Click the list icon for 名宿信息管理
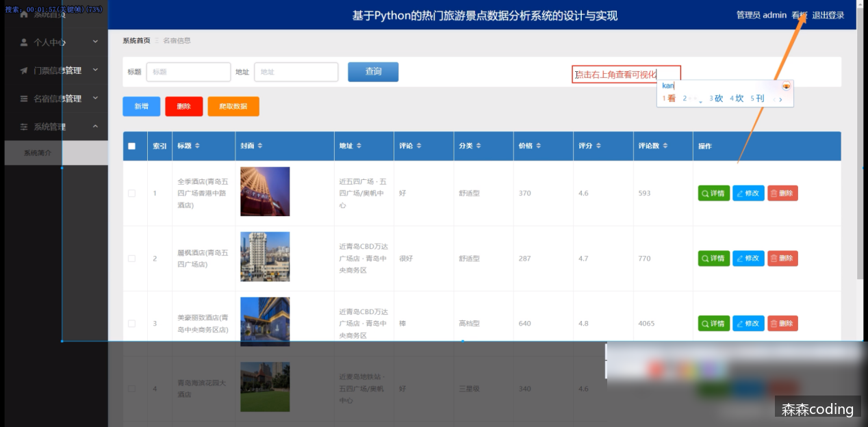Screen dimensions: 868x427 [24, 99]
